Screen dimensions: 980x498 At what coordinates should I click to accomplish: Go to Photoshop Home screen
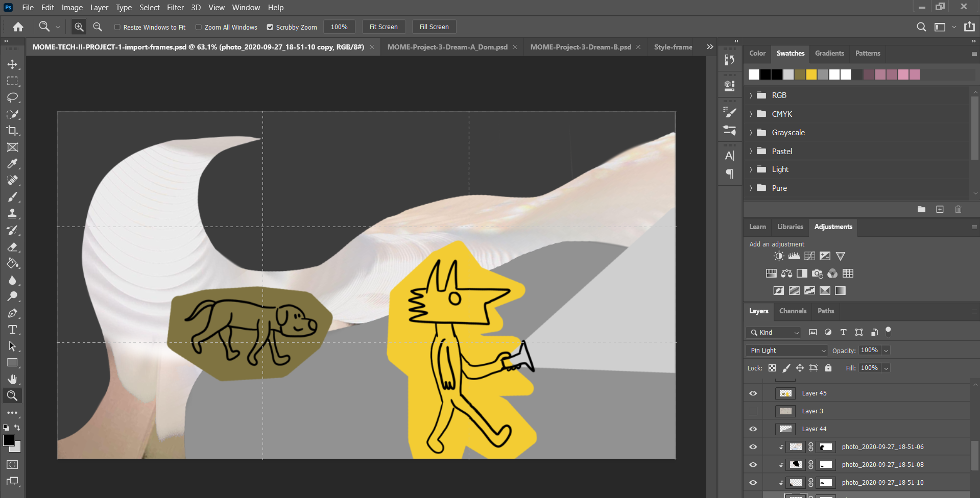(x=18, y=27)
